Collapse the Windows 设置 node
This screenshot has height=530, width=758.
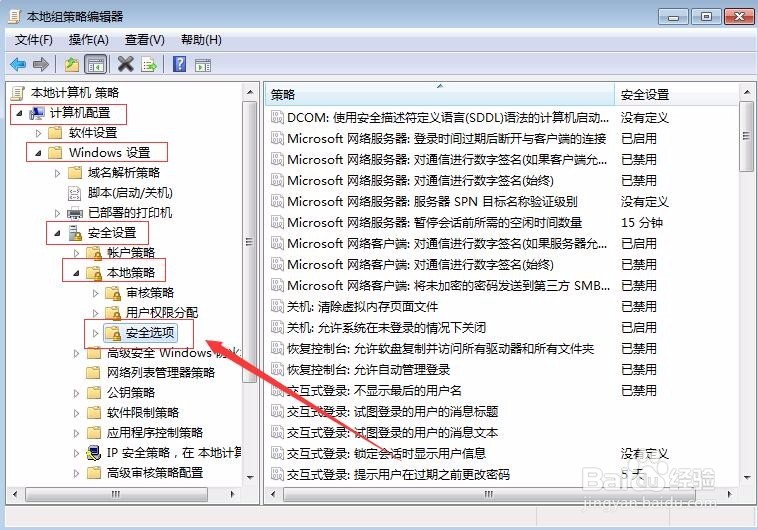[x=38, y=153]
